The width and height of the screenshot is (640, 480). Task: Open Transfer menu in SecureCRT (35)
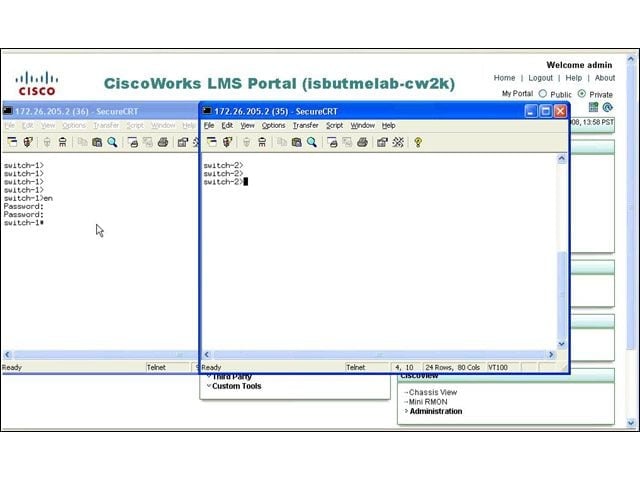(x=305, y=125)
